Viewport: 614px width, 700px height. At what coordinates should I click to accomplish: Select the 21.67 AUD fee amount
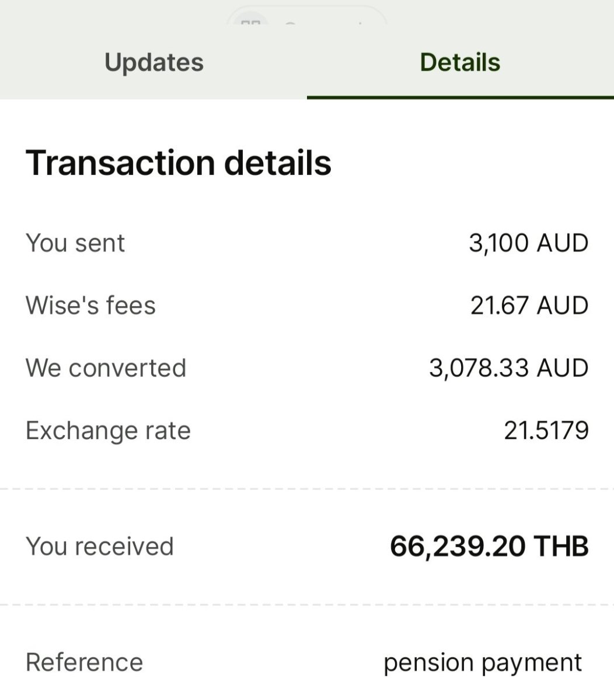click(x=529, y=306)
